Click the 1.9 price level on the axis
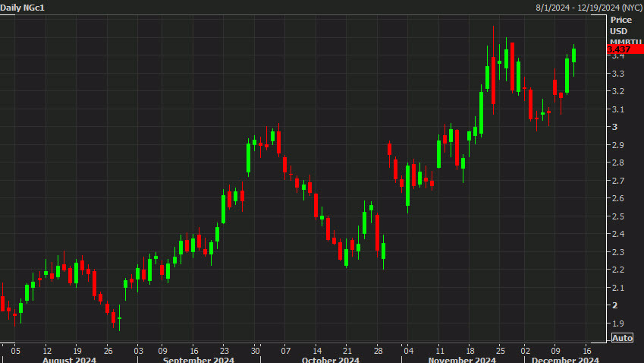 [617, 324]
